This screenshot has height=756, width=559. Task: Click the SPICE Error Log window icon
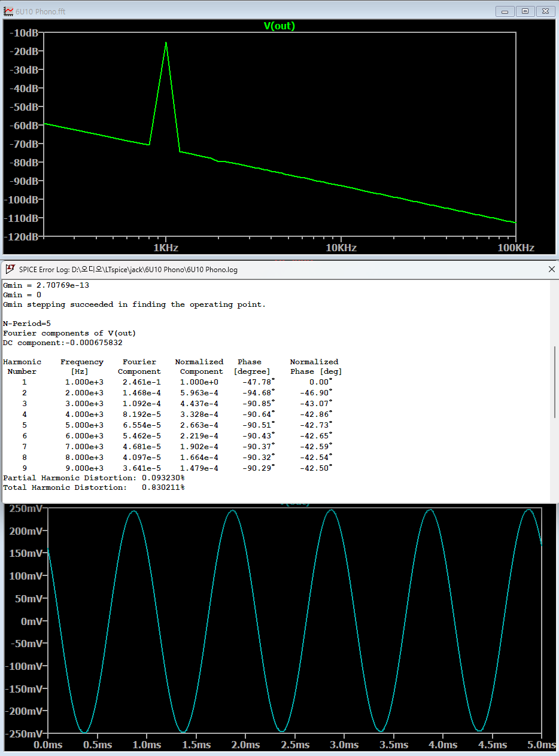[10, 269]
